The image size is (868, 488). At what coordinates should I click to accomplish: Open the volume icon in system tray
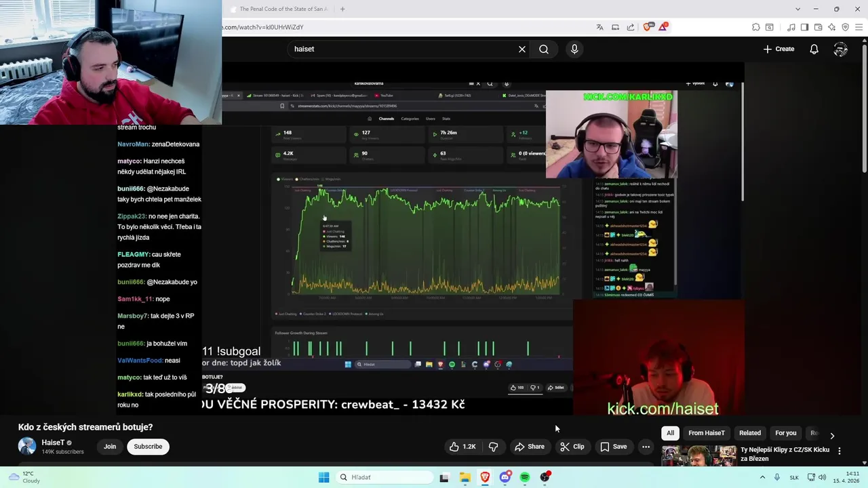click(x=823, y=477)
